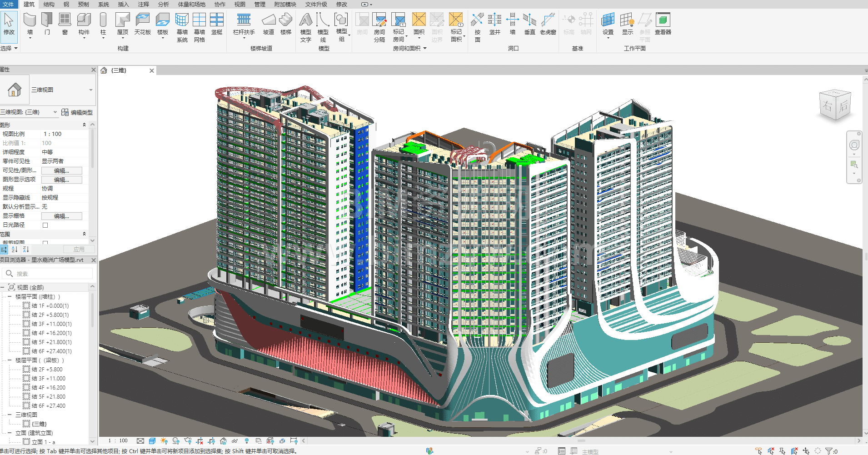Open the 三维视图 type selector dropdown
Screen dimensions: 868x455
click(90, 90)
